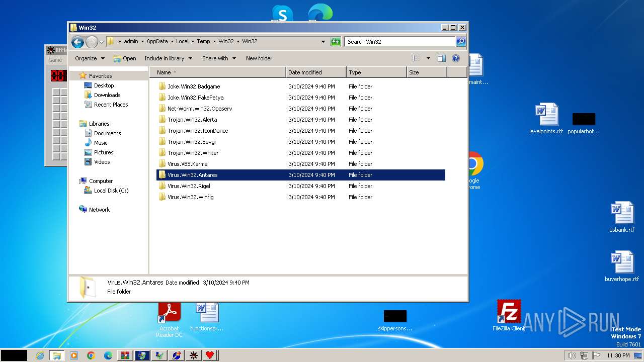The width and height of the screenshot is (644, 362).
Task: Open Music library
Action: (101, 143)
